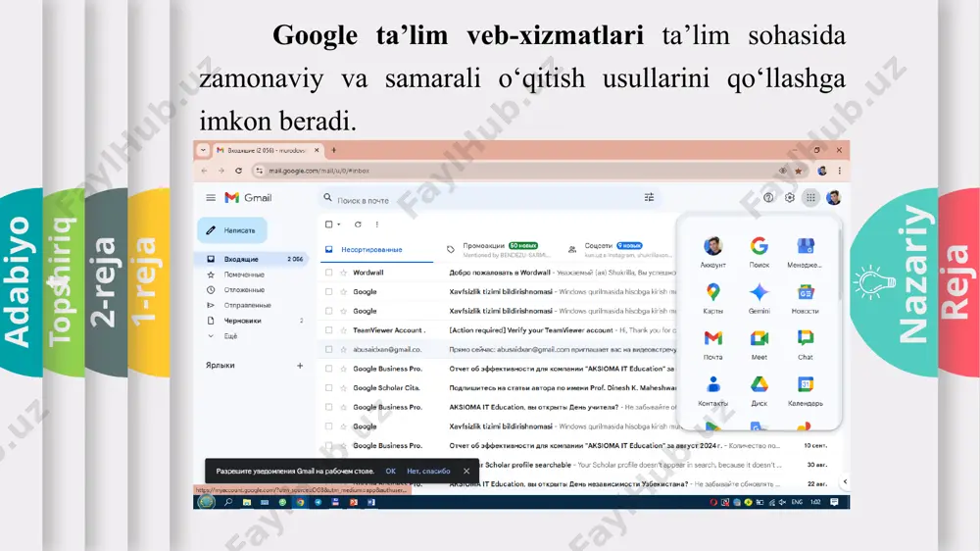Screen dimensions: 980x551
Task: Select the Reja slide section tab
Action: [x=958, y=281]
